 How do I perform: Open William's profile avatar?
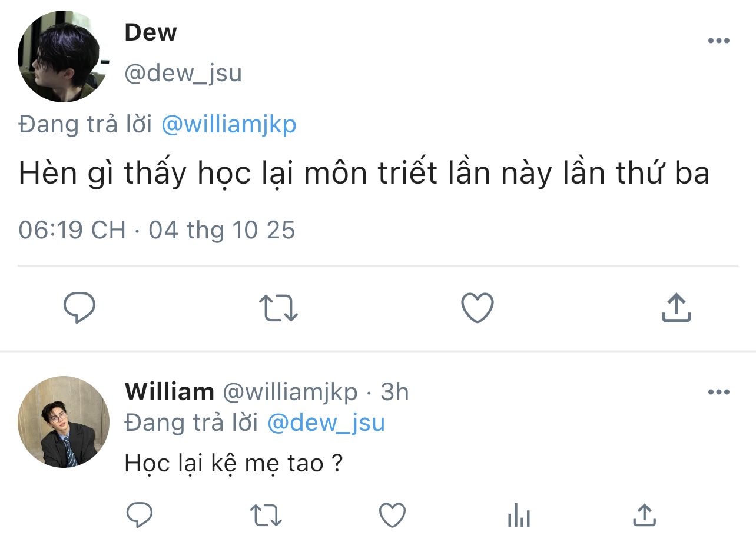point(64,422)
